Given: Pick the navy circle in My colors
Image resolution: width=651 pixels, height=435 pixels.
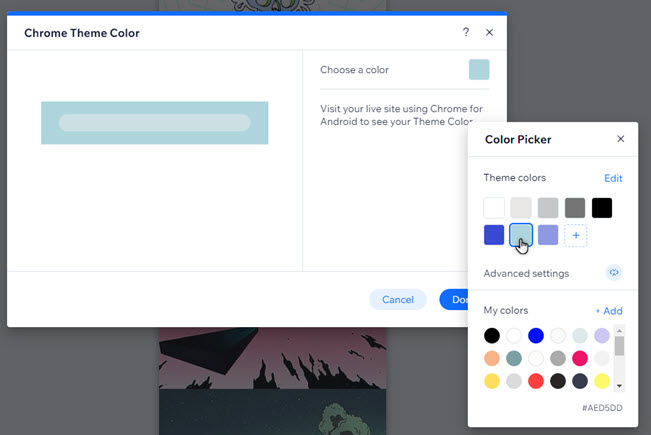Looking at the screenshot, I should 580,381.
